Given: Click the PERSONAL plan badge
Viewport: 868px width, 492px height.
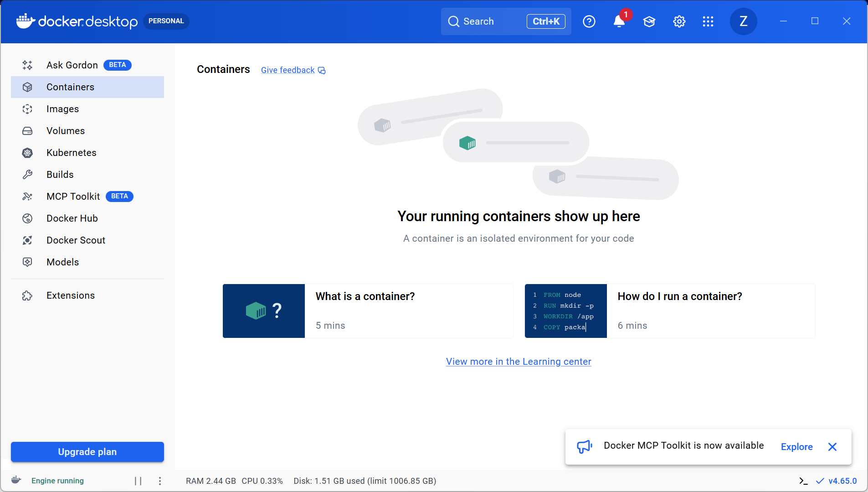Looking at the screenshot, I should coord(166,21).
